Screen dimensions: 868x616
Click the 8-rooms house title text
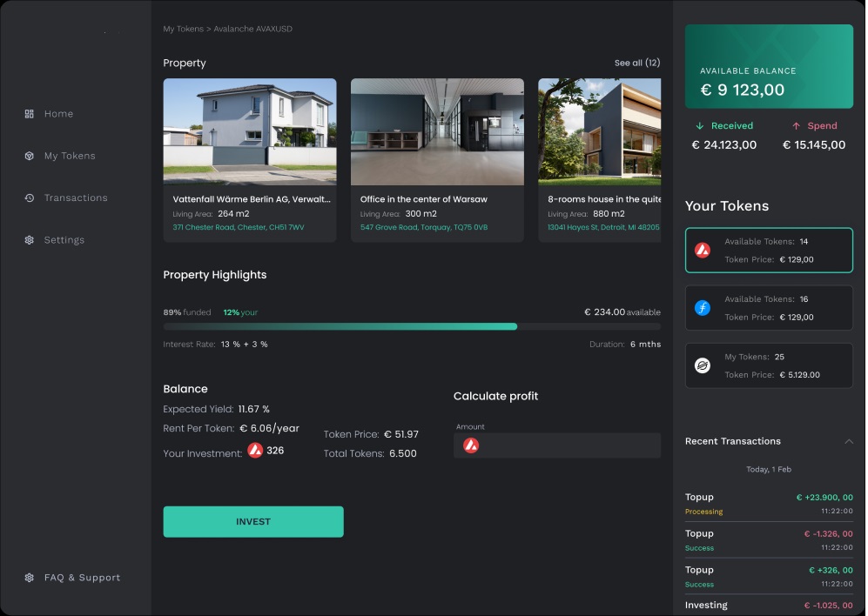click(604, 199)
